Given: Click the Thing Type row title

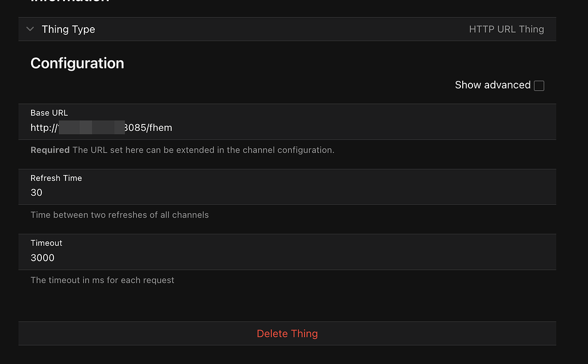Looking at the screenshot, I should click(x=68, y=29).
